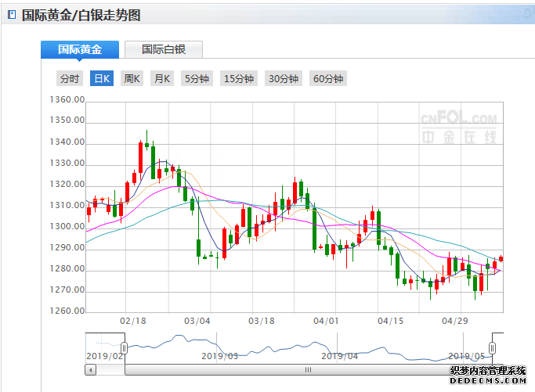The height and width of the screenshot is (392, 535).
Task: Click the 03/18 date axis label
Action: pos(262,321)
